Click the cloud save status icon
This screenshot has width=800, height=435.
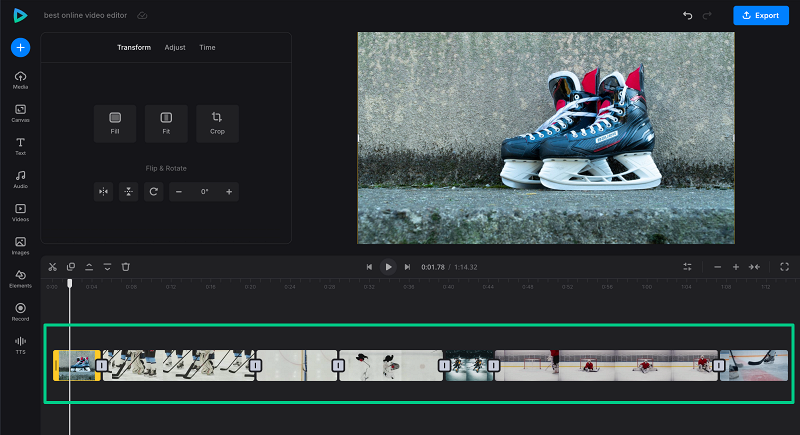coord(142,15)
